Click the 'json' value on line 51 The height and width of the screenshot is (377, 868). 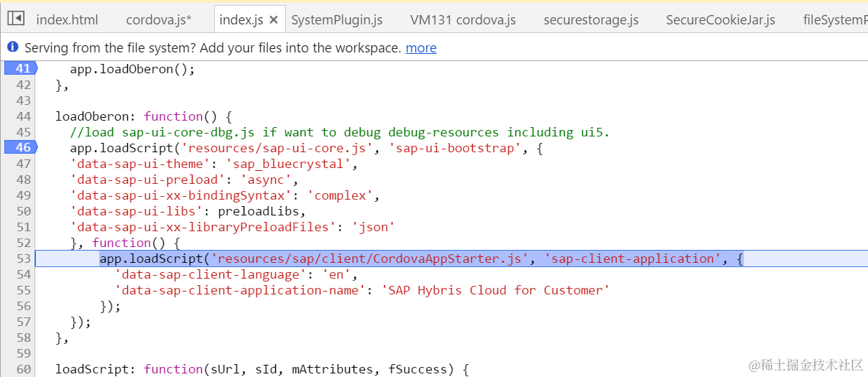point(373,227)
